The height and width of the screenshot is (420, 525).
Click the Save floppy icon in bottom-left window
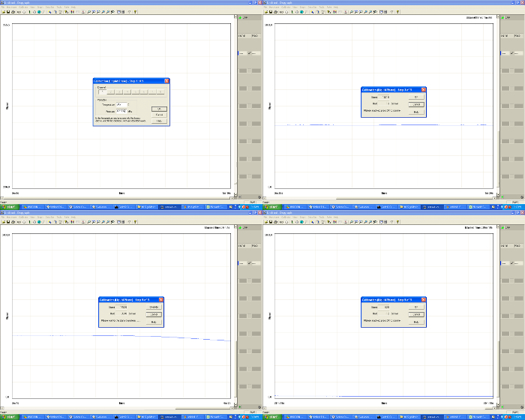click(x=8, y=222)
